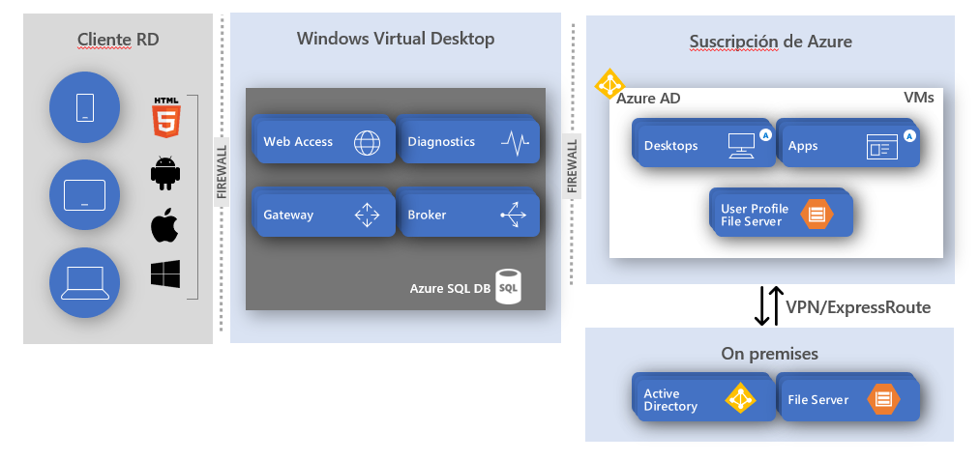Viewport: 980px width, 461px height.
Task: Select the Web Access box
Action: 324,140
